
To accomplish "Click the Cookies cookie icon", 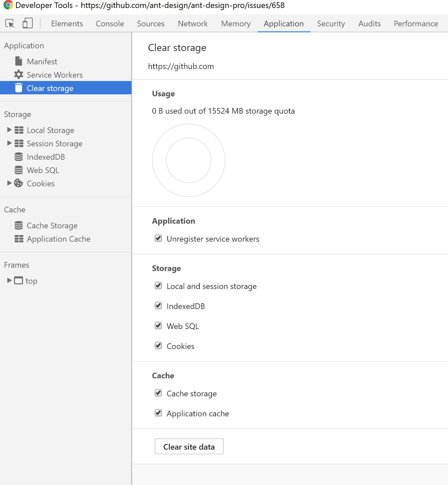I will point(19,183).
